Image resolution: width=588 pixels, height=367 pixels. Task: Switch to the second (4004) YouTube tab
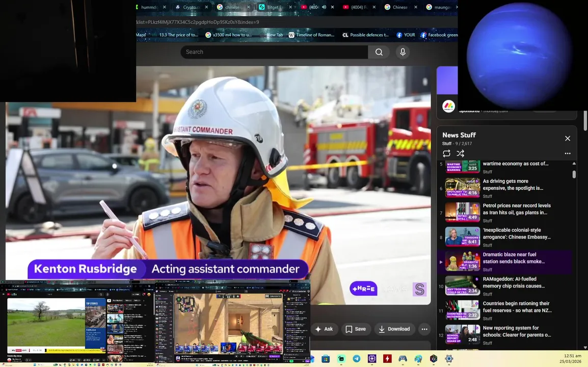[359, 7]
